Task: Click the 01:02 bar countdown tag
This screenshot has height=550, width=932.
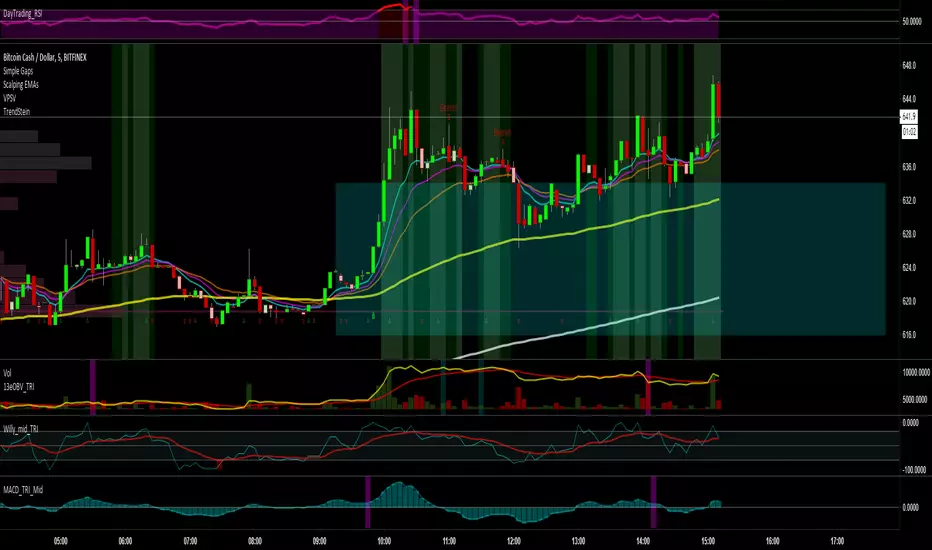Action: tap(909, 131)
